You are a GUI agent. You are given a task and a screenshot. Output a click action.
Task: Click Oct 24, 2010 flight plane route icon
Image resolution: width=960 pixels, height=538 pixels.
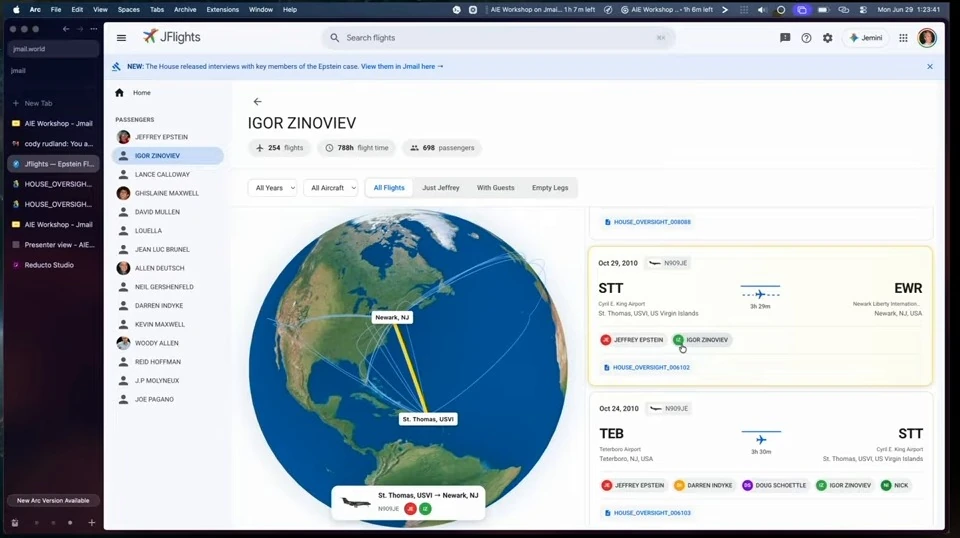(x=761, y=439)
